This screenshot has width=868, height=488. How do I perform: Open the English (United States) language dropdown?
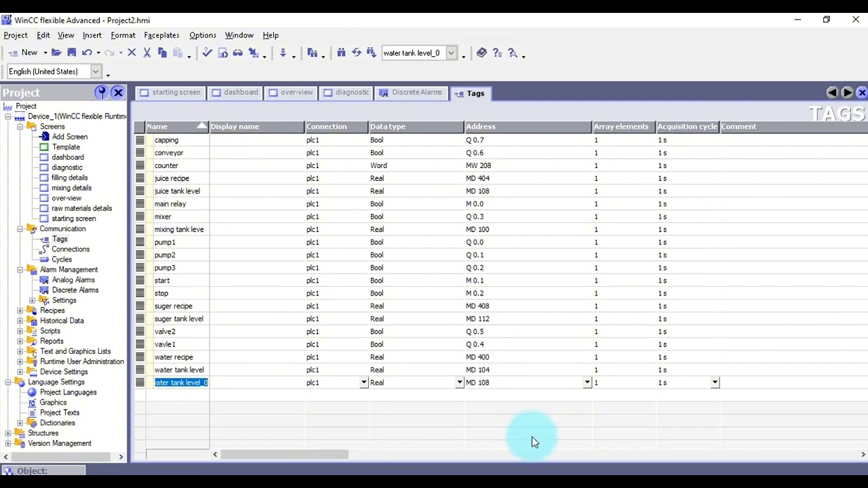(x=96, y=71)
